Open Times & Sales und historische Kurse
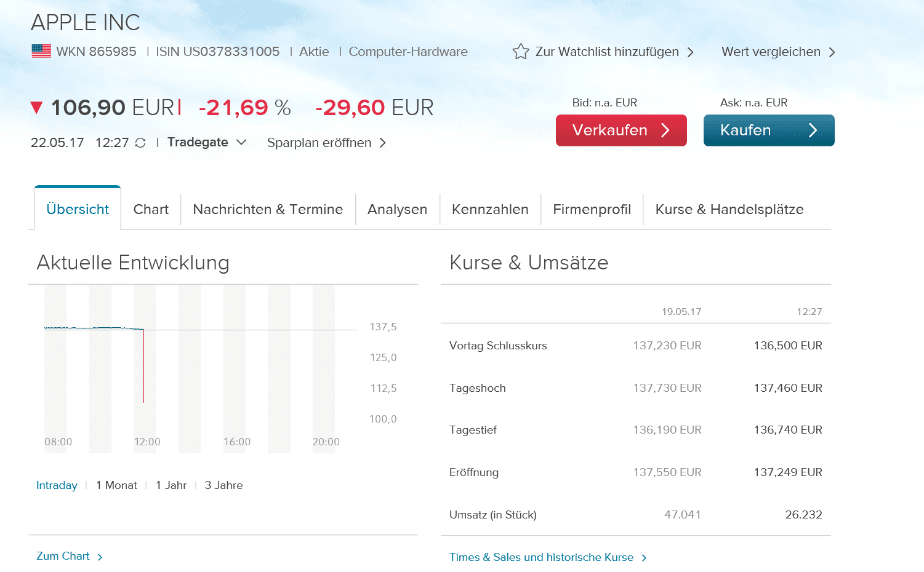Screen dimensions: 924x572 [541, 557]
